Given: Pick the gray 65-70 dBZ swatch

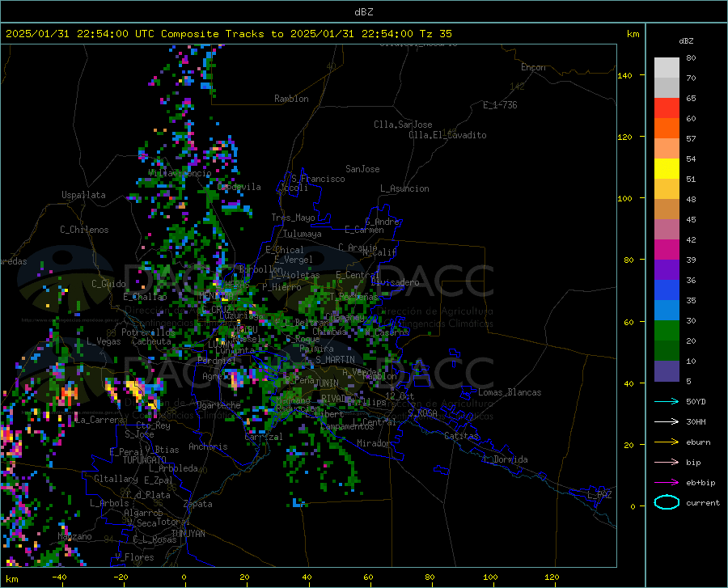Looking at the screenshot, I should pyautogui.click(x=667, y=87).
